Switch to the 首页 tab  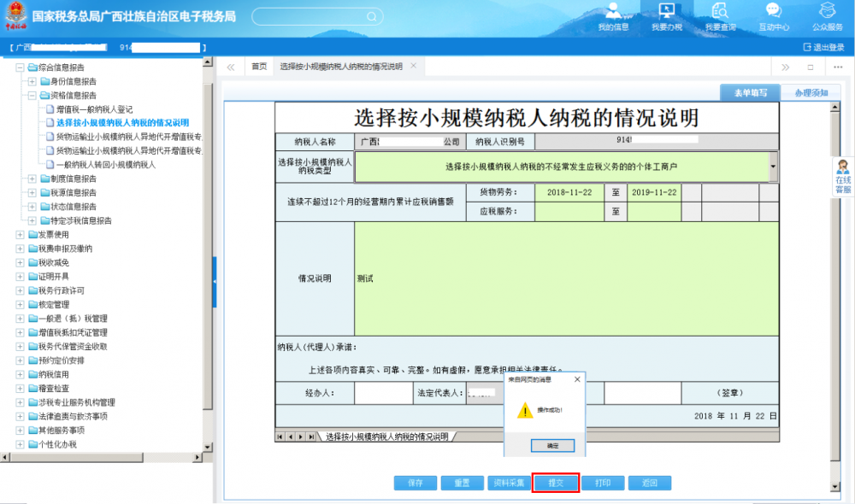pyautogui.click(x=258, y=67)
